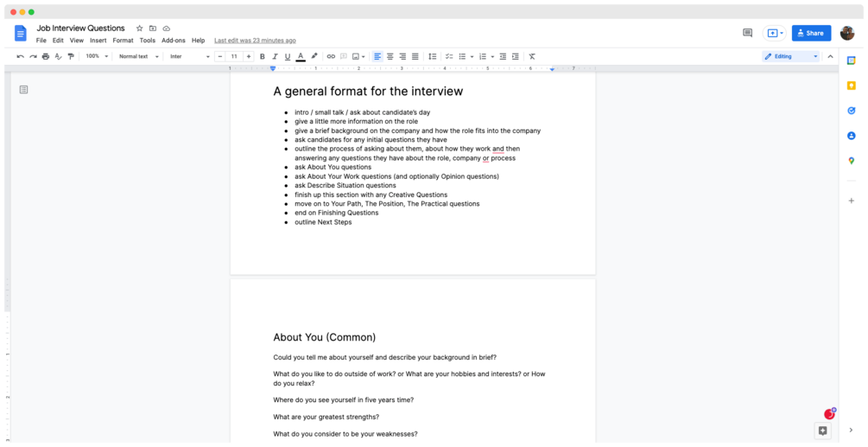Decrease font size with minus button
The image size is (868, 447).
(220, 56)
